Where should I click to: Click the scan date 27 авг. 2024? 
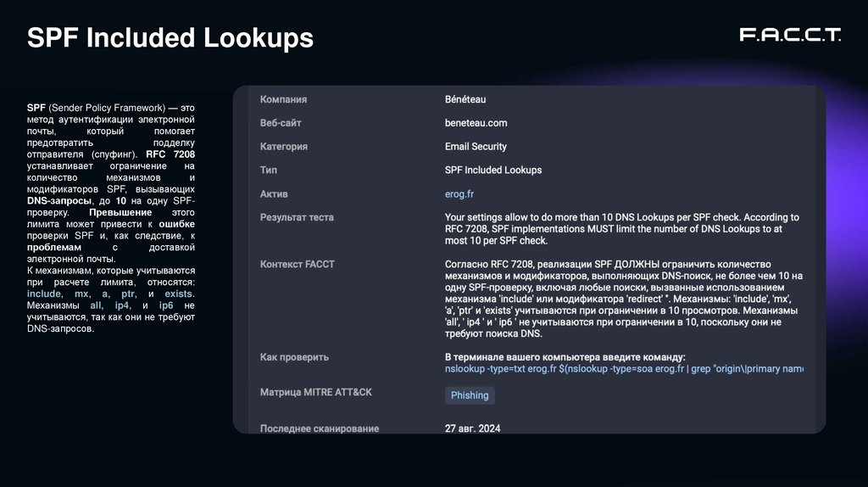[472, 428]
